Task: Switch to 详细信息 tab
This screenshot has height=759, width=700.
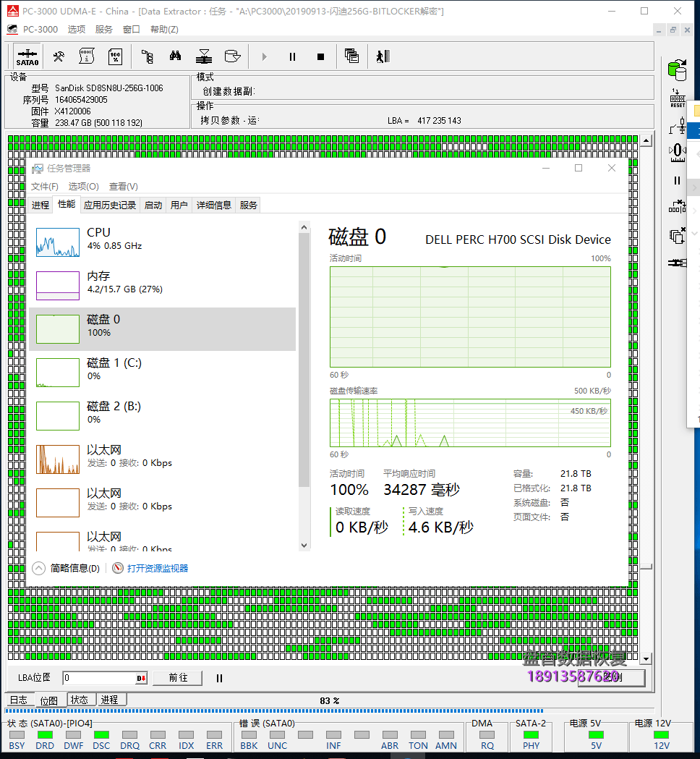Action: coord(214,205)
